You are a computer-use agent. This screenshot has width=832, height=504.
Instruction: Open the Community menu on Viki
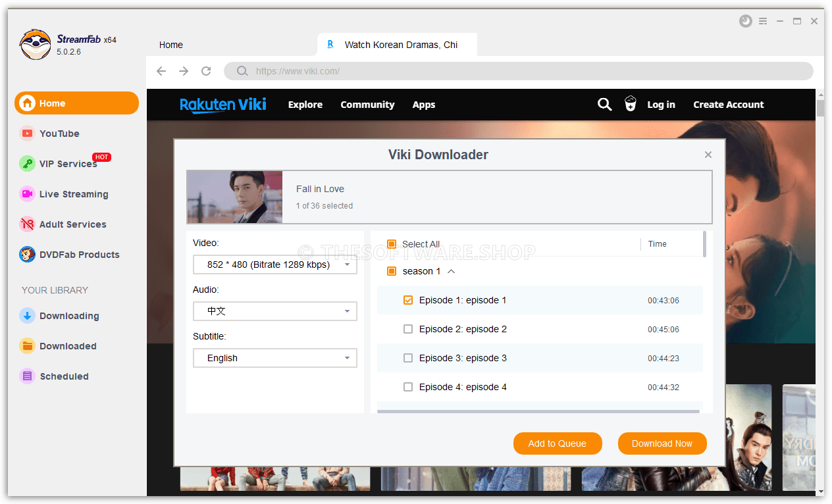(367, 105)
